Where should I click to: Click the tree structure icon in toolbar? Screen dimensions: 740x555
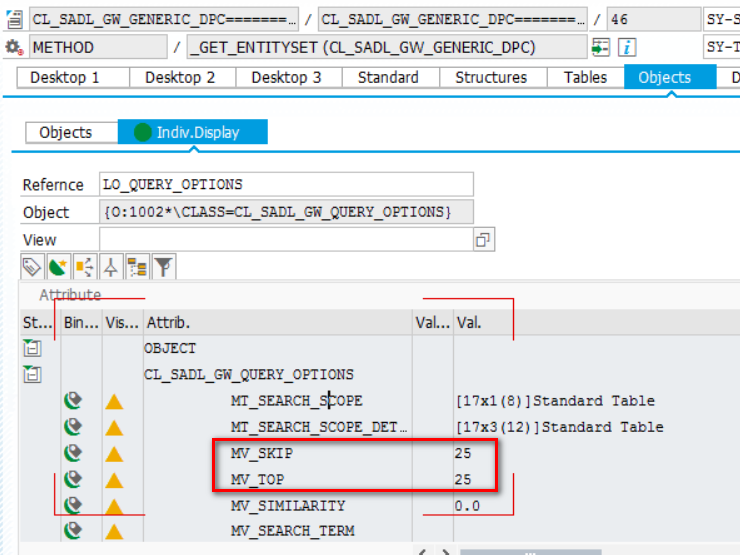pyautogui.click(x=137, y=267)
